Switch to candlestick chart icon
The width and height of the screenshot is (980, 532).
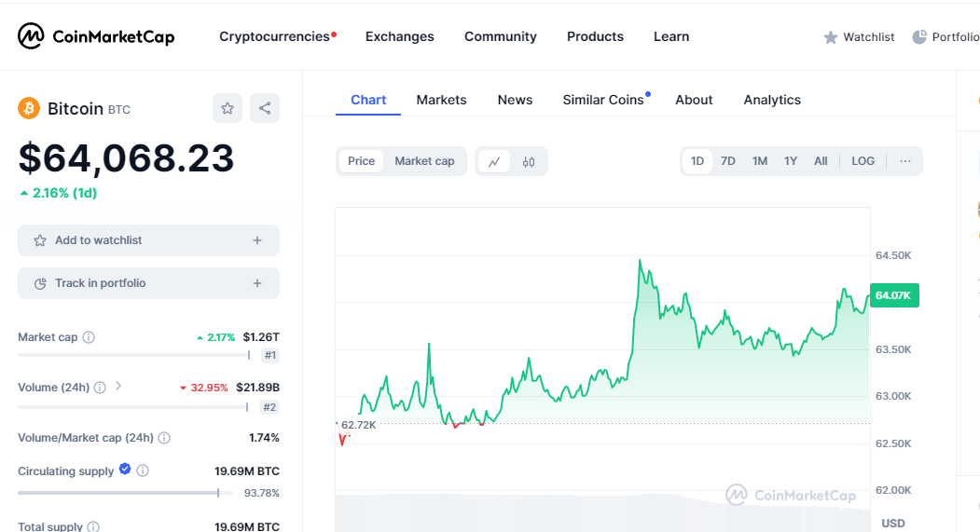(x=529, y=162)
